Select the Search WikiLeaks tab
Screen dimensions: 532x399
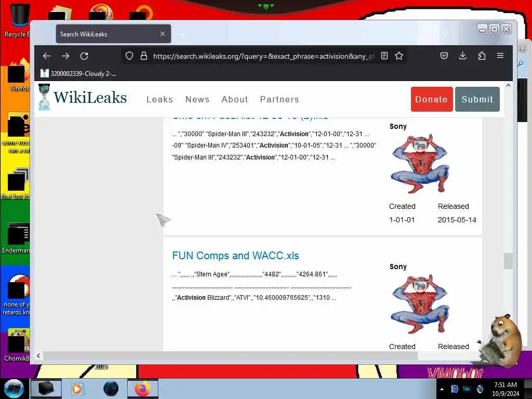[x=113, y=34]
